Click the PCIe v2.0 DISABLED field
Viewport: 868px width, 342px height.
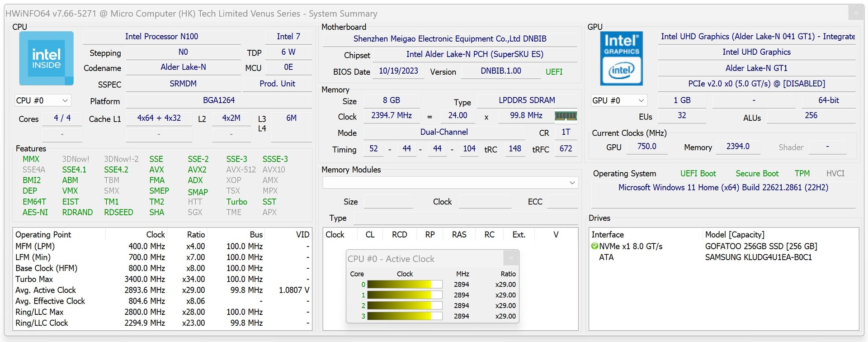[x=757, y=84]
